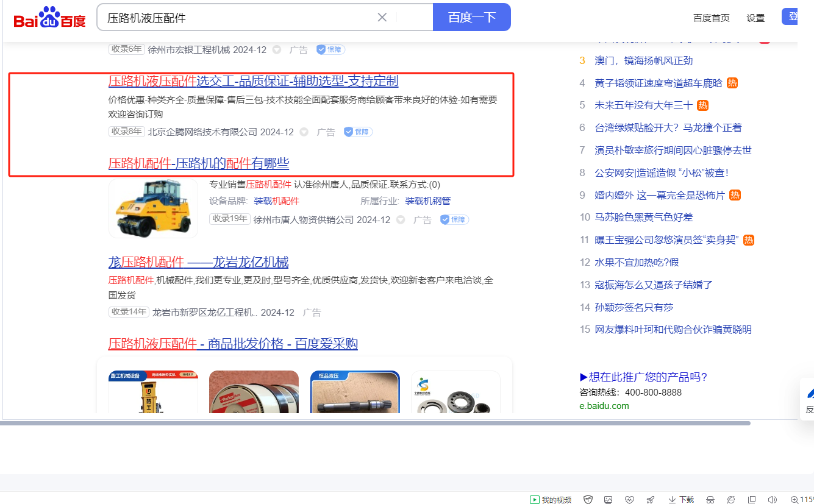The width and height of the screenshot is (814, 504).
Task: Click 保障 badge beside 北京企腾网络技术有限公司
Action: pyautogui.click(x=359, y=132)
